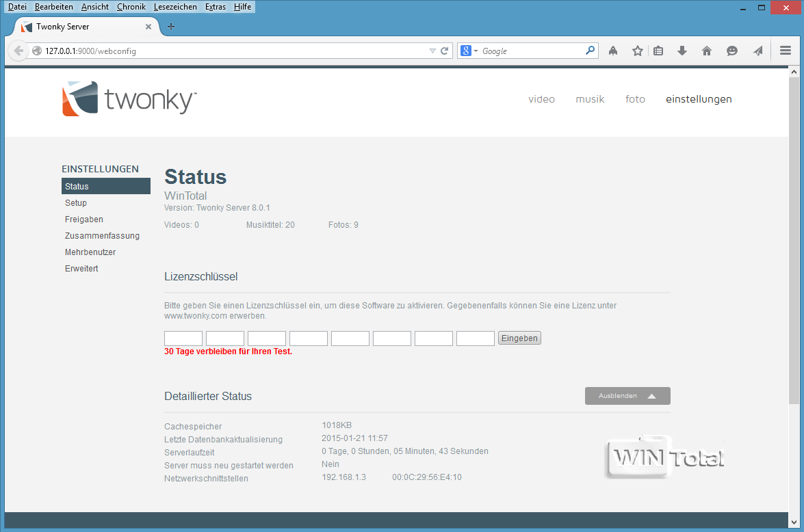804x532 pixels.
Task: Bookmark this page with the star icon
Action: [637, 51]
